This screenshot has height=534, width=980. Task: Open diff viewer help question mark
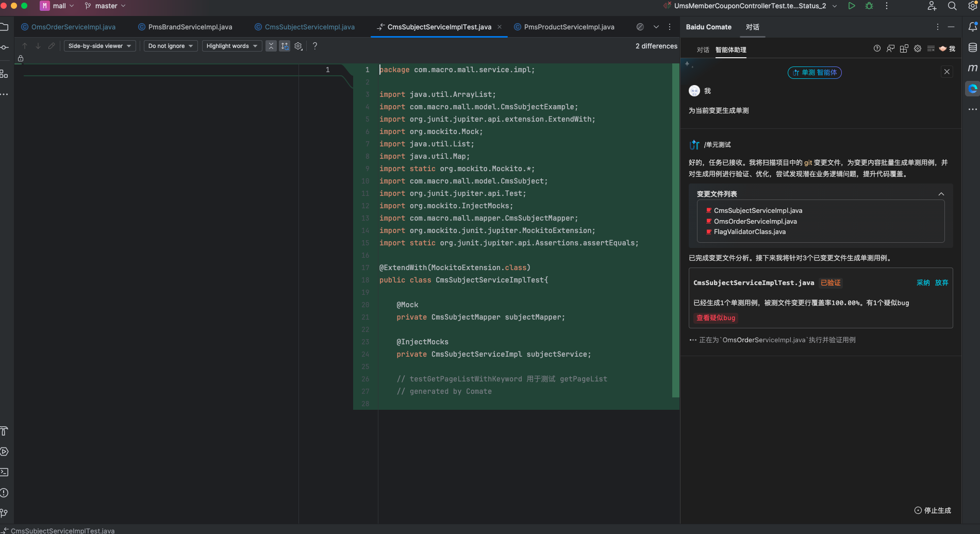coord(315,46)
